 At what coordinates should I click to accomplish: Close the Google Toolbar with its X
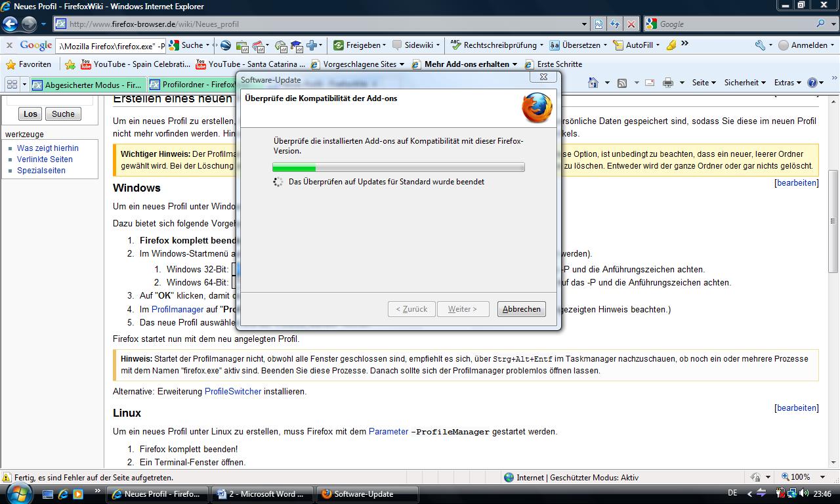[x=9, y=45]
